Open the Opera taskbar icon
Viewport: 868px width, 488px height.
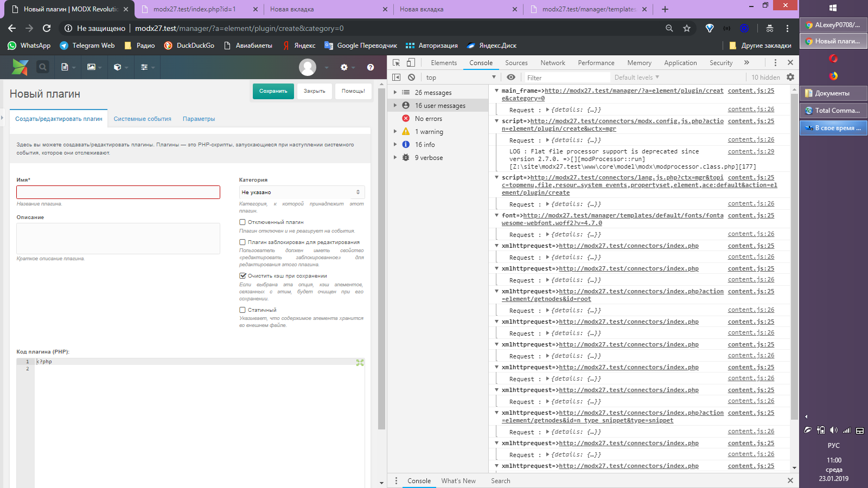point(833,58)
